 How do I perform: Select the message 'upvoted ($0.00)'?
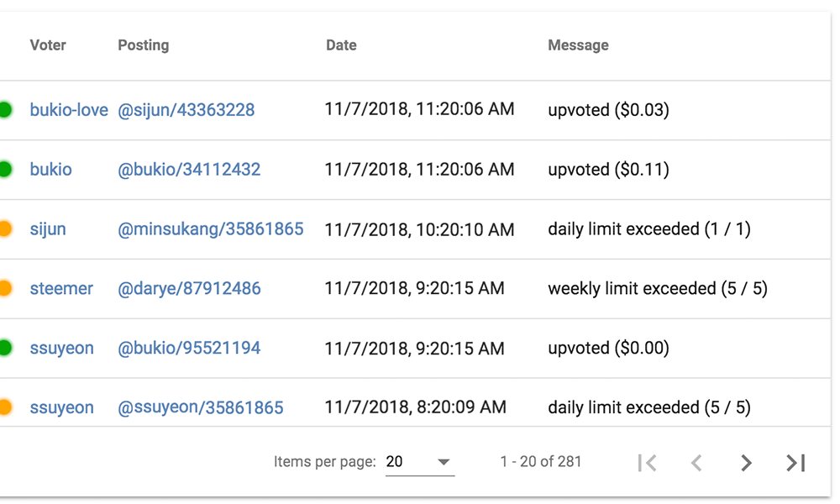608,348
